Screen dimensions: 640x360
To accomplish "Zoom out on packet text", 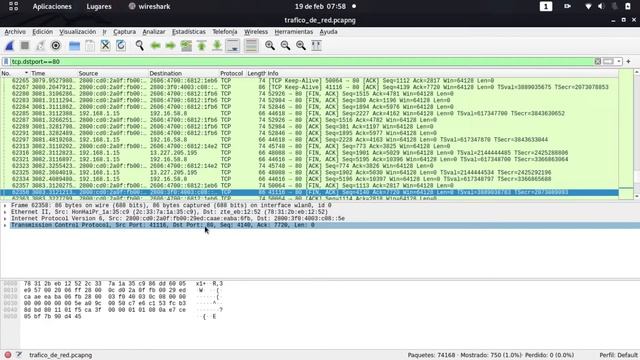I will (285, 45).
